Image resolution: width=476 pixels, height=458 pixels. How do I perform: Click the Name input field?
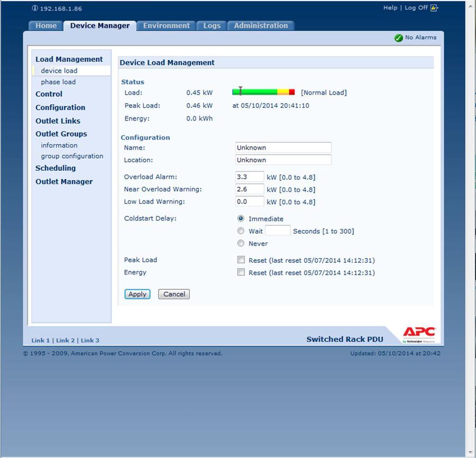coord(283,148)
